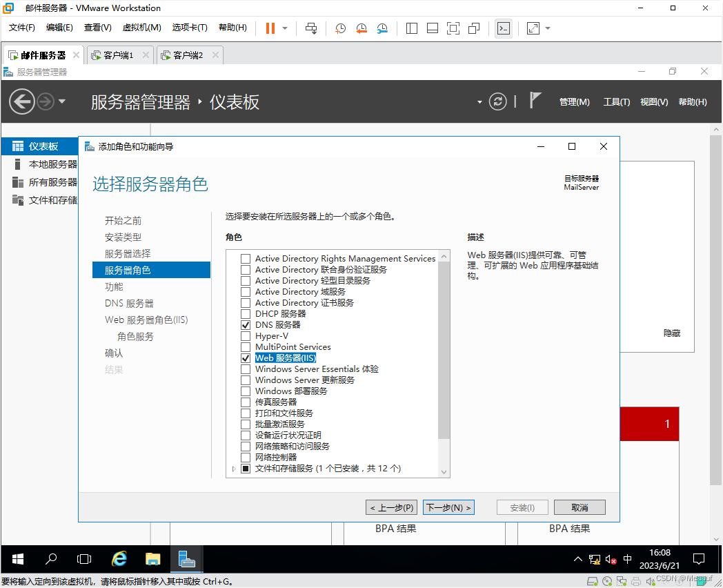Check the Hyper-V role
This screenshot has width=723, height=588.
coord(246,336)
